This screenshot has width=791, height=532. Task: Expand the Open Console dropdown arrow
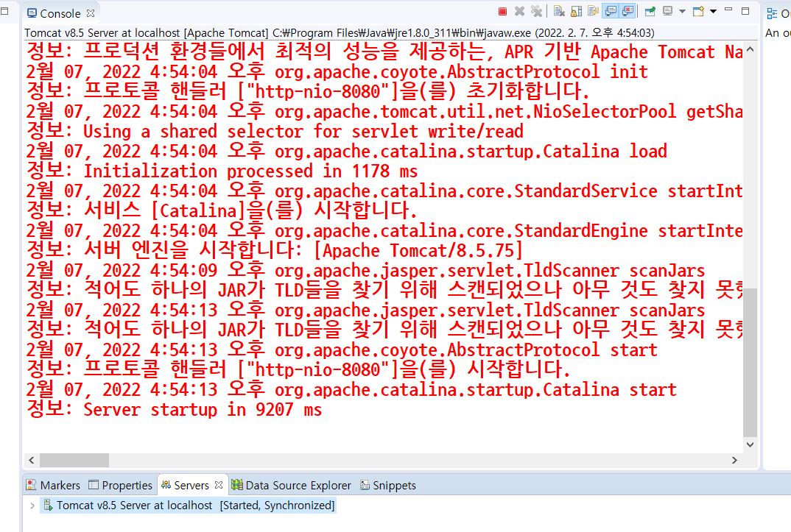714,12
